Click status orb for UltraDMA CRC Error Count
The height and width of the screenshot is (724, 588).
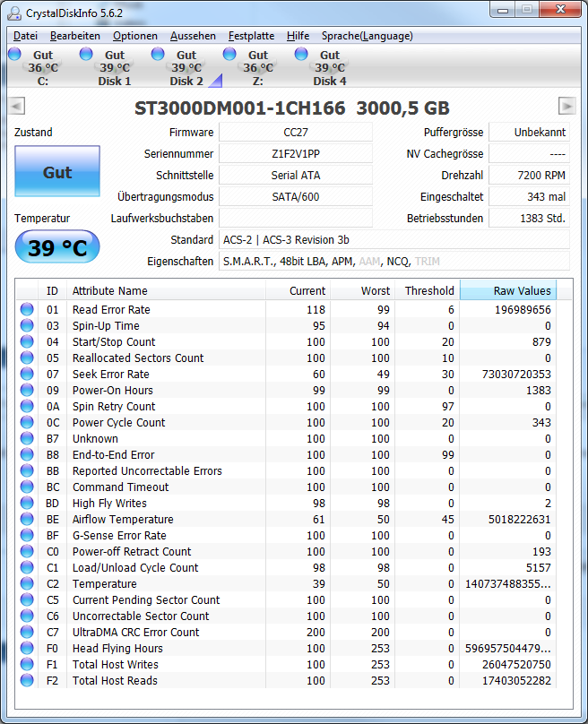coord(27,632)
